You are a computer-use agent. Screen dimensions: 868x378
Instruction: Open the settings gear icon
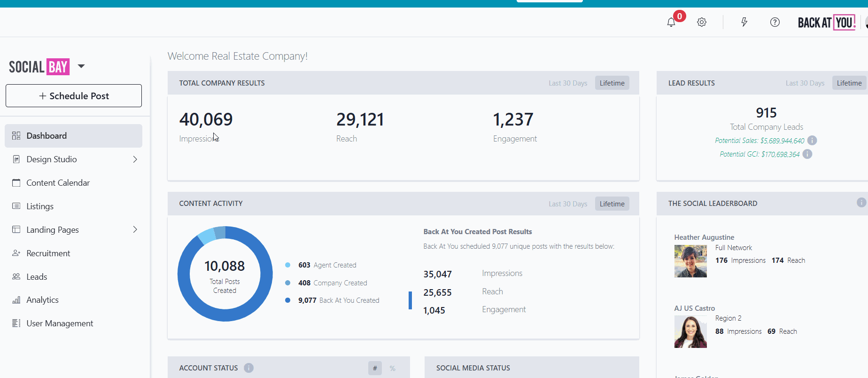pos(702,22)
